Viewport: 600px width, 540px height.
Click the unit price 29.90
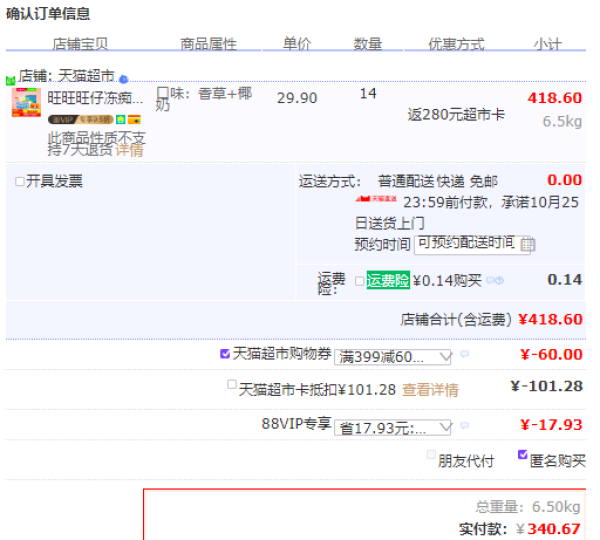click(297, 98)
